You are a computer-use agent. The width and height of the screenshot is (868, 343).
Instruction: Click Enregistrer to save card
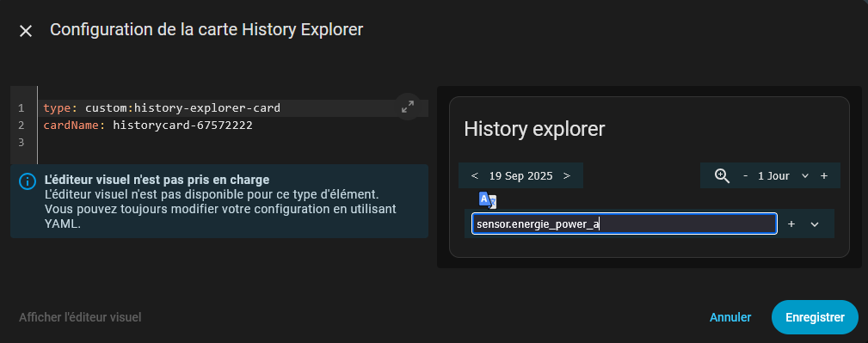tap(815, 317)
